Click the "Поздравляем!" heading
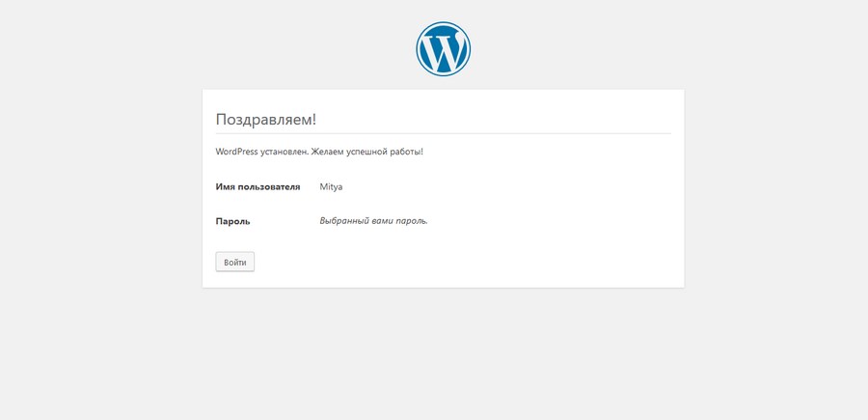The width and height of the screenshot is (868, 420). [265, 119]
